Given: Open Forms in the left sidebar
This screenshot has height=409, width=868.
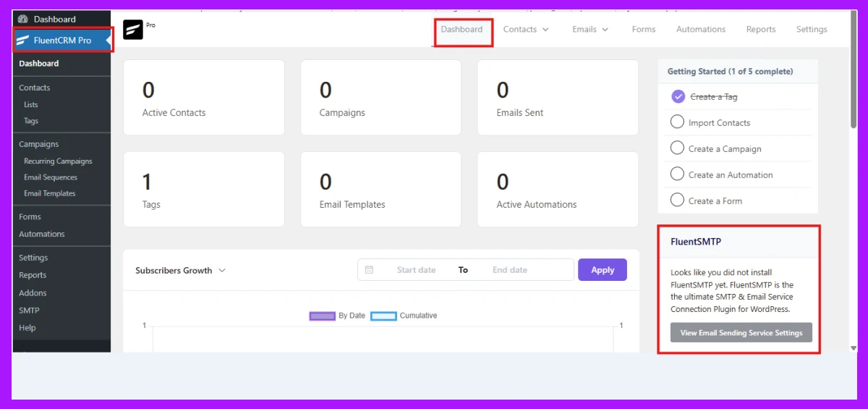Looking at the screenshot, I should (x=30, y=216).
